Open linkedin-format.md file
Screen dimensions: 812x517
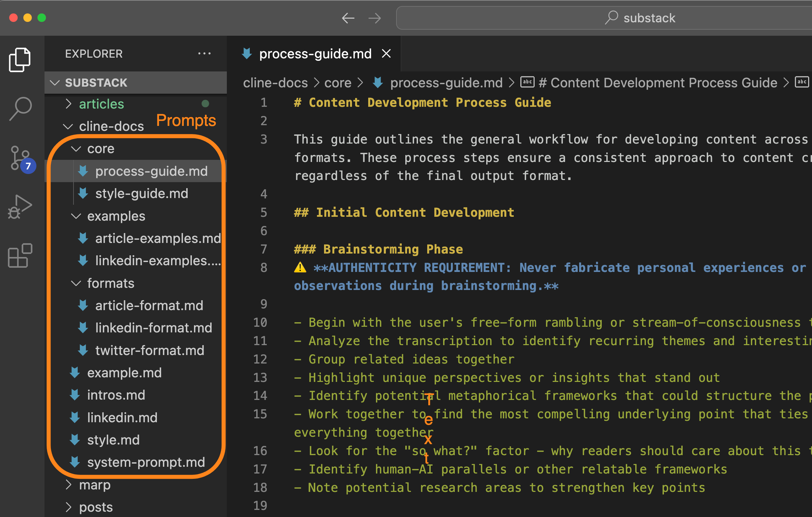[136, 328]
